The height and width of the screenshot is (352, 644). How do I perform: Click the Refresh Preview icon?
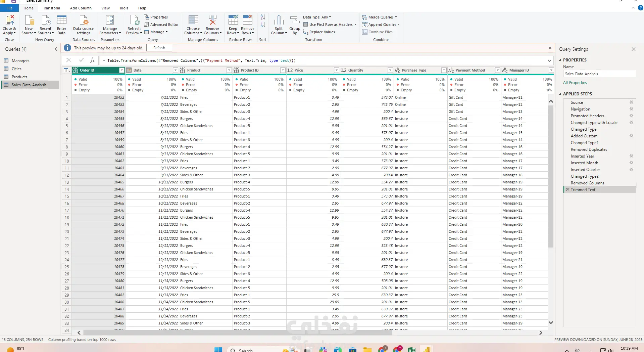[134, 20]
